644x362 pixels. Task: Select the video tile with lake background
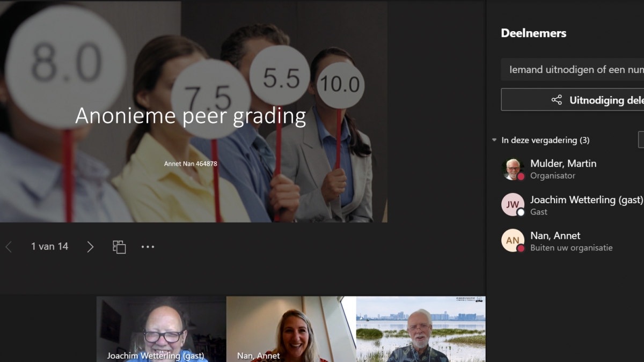(421, 329)
